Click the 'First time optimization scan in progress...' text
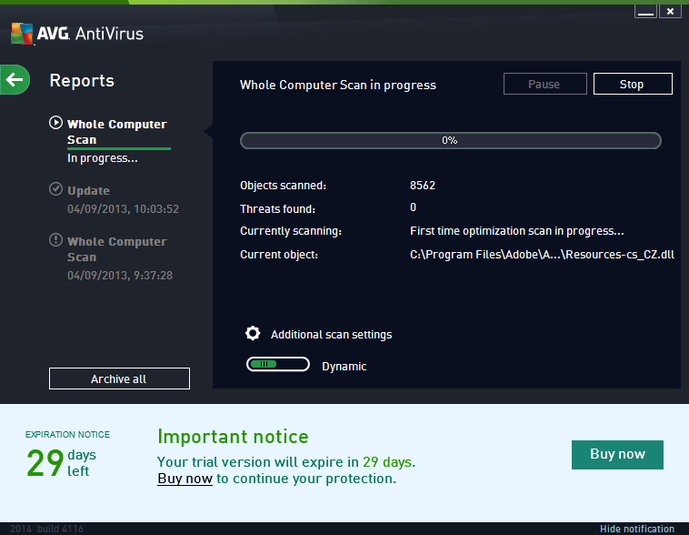This screenshot has height=535, width=689. point(517,231)
